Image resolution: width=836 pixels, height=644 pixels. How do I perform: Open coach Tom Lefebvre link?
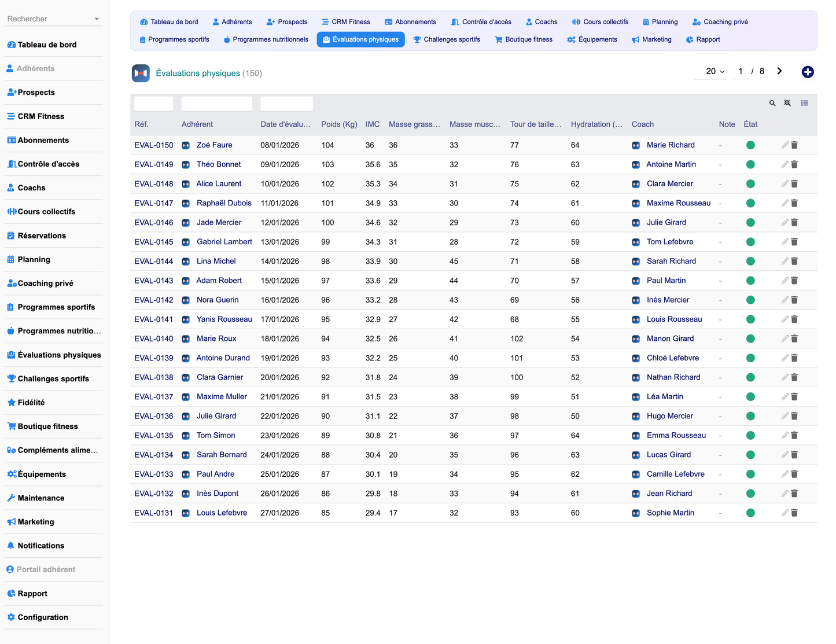pos(670,242)
